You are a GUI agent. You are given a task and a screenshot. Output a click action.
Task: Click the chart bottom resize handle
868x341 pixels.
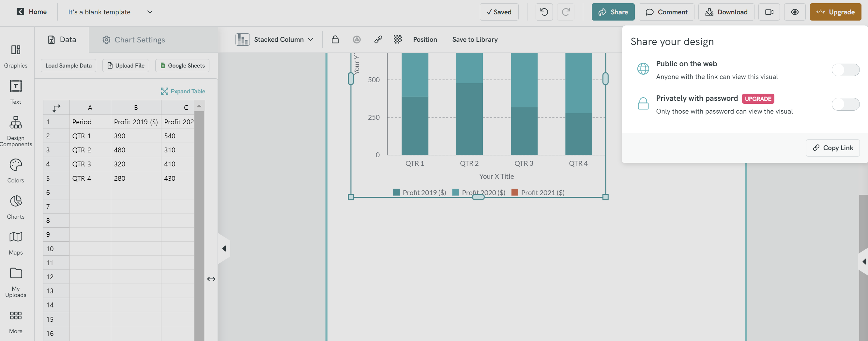pos(478,197)
